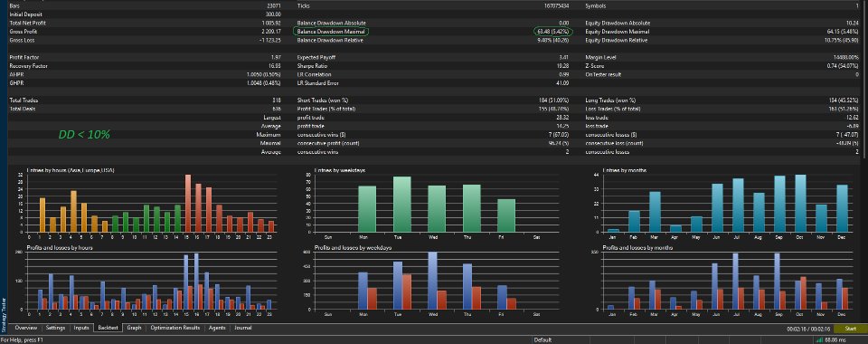Click the Total Trades label

[x=24, y=100]
